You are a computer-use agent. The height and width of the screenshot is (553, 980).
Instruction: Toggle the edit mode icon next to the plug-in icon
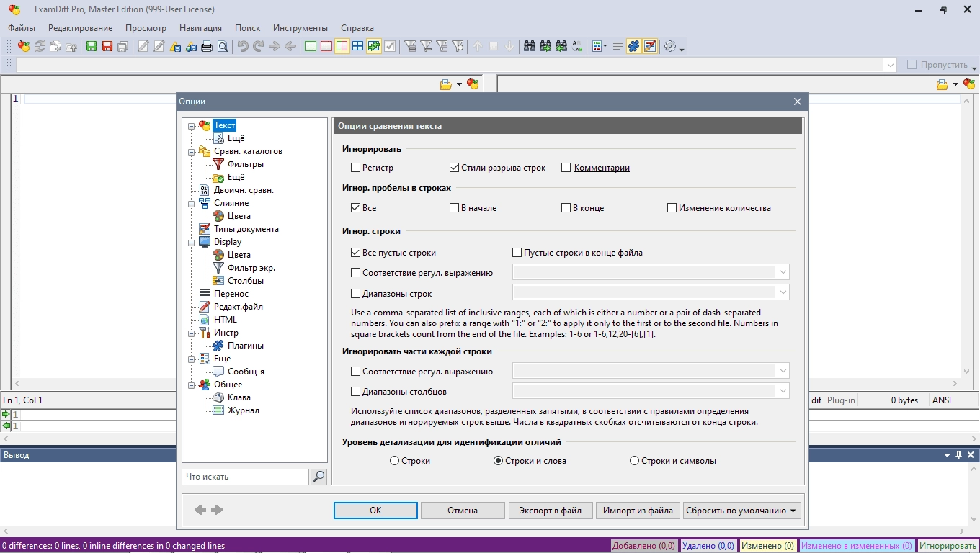(x=650, y=46)
